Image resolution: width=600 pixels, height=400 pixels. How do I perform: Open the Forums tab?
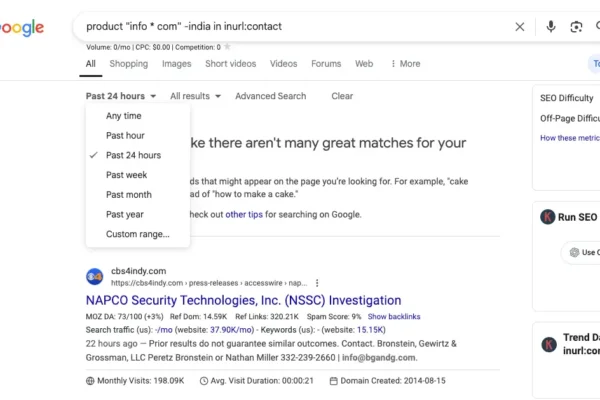[326, 64]
